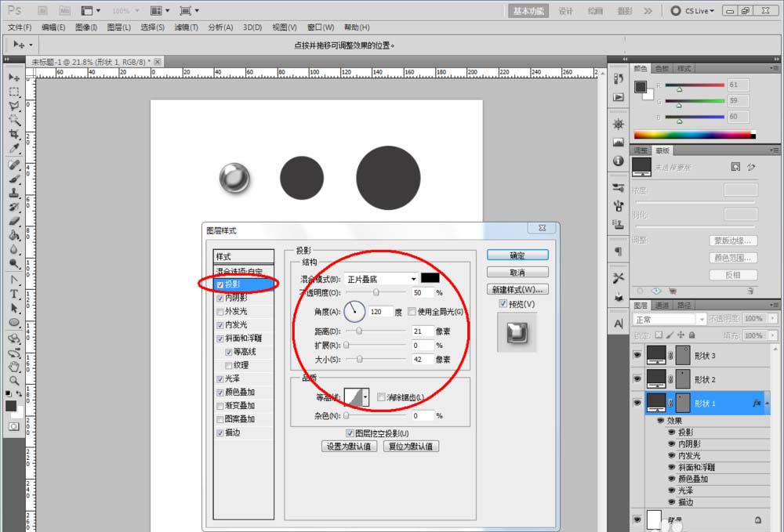Select the Rectangular Marquee tool
This screenshot has width=784, height=532.
(14, 92)
